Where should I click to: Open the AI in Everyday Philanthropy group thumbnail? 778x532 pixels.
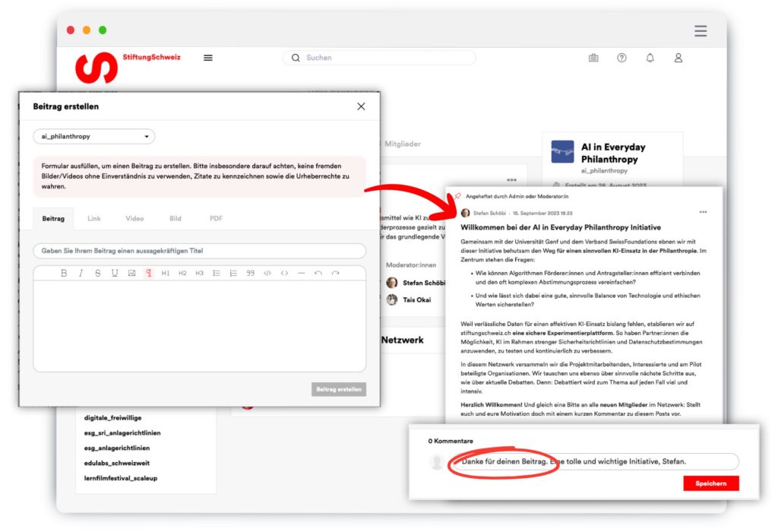[563, 152]
